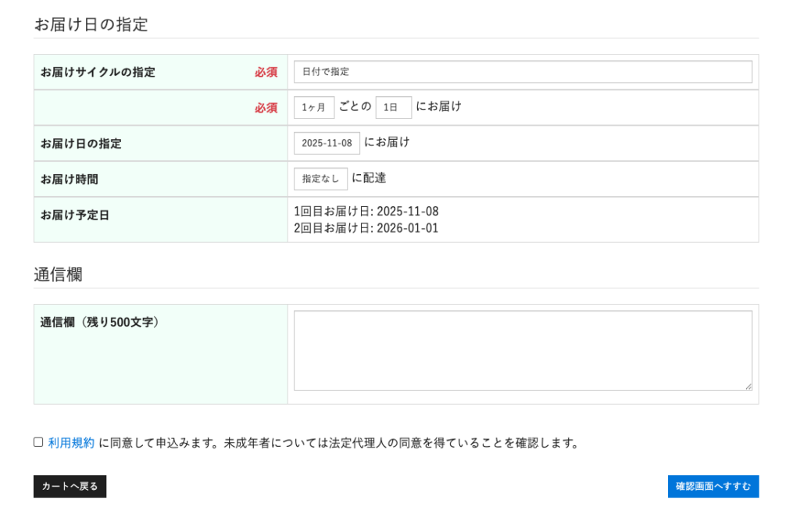Select the お届け時間 row label
This screenshot has width=800, height=532.
pos(70,179)
